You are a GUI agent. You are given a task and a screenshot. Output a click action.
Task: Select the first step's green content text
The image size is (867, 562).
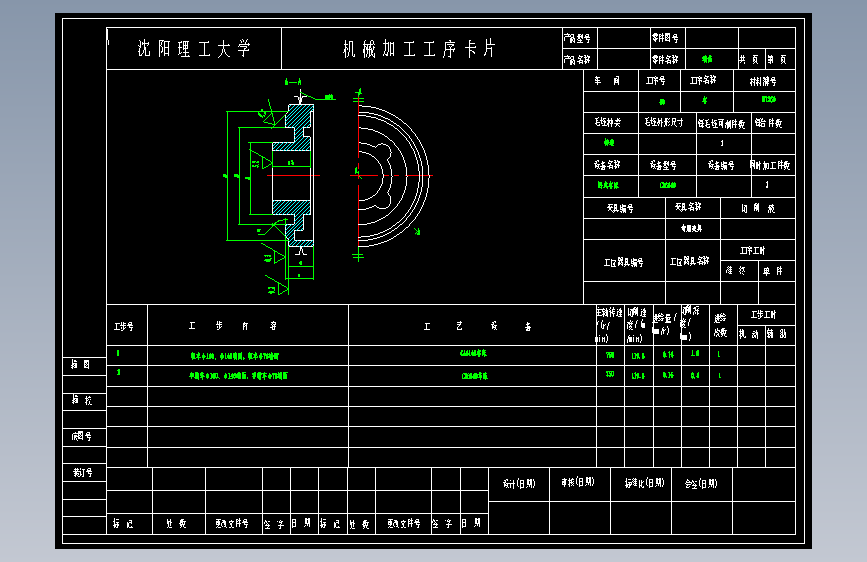[235, 356]
